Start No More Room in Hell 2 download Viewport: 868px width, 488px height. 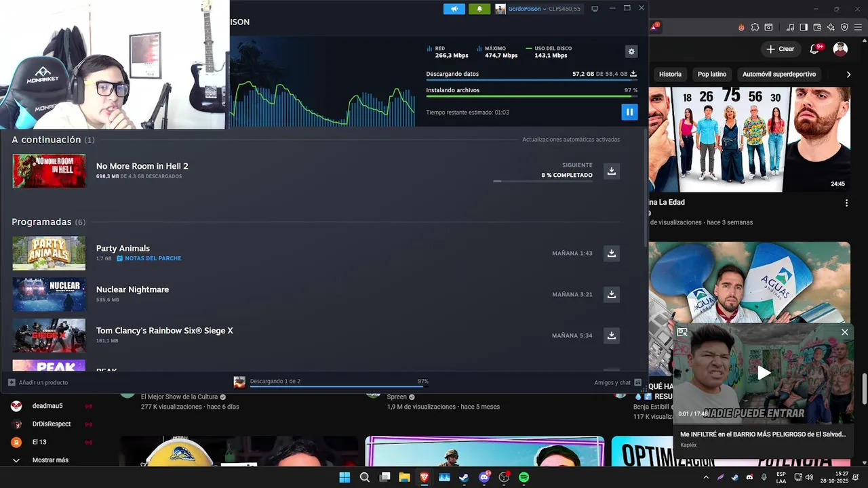(x=611, y=171)
